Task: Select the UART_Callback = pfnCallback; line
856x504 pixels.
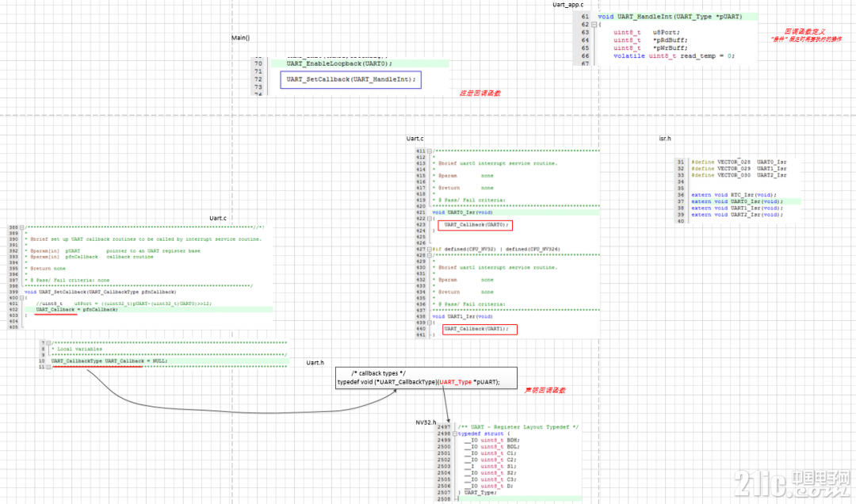Action: click(x=77, y=310)
